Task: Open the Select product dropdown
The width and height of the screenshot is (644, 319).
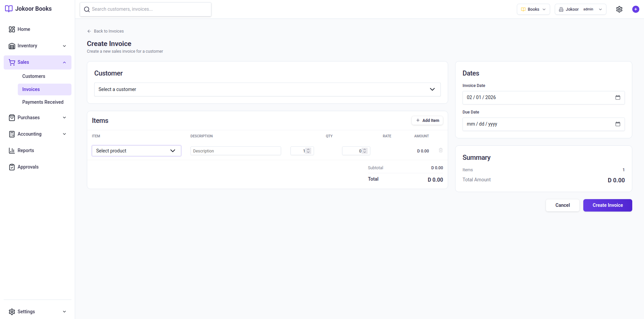Action: click(x=136, y=151)
